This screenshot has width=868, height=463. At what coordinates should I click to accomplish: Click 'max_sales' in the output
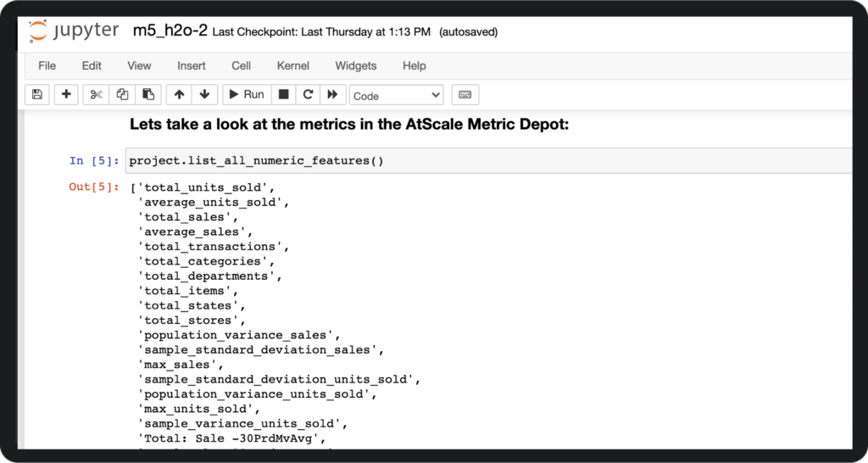[176, 365]
